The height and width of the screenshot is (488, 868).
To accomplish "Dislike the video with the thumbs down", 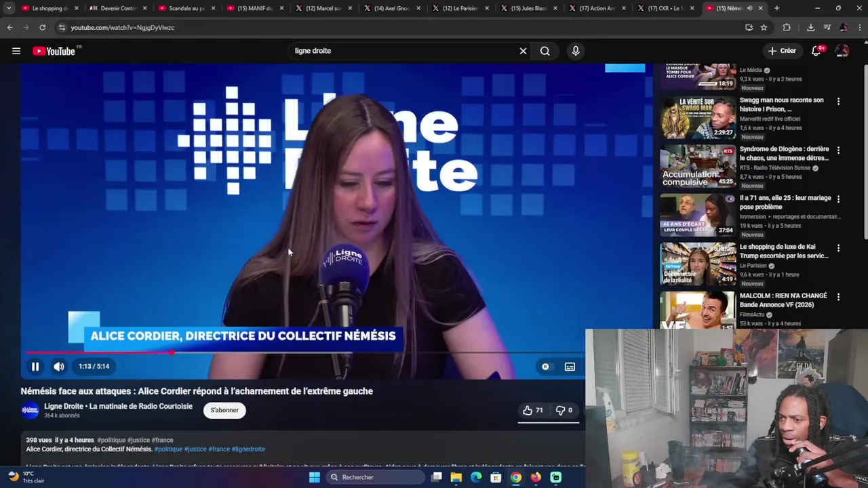I will [x=564, y=410].
